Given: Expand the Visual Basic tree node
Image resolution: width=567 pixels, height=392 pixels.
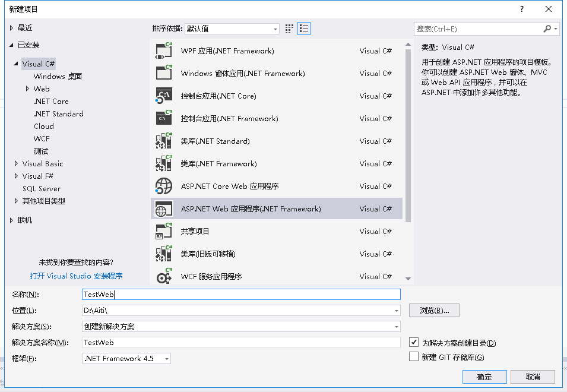Looking at the screenshot, I should 16,163.
